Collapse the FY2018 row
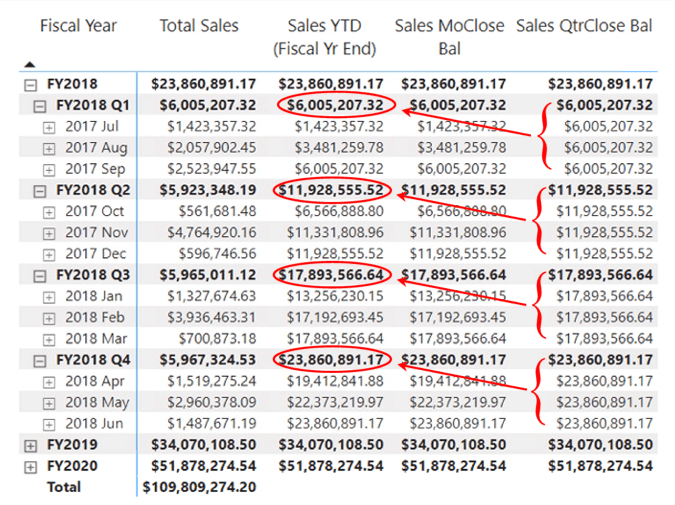 pos(29,85)
